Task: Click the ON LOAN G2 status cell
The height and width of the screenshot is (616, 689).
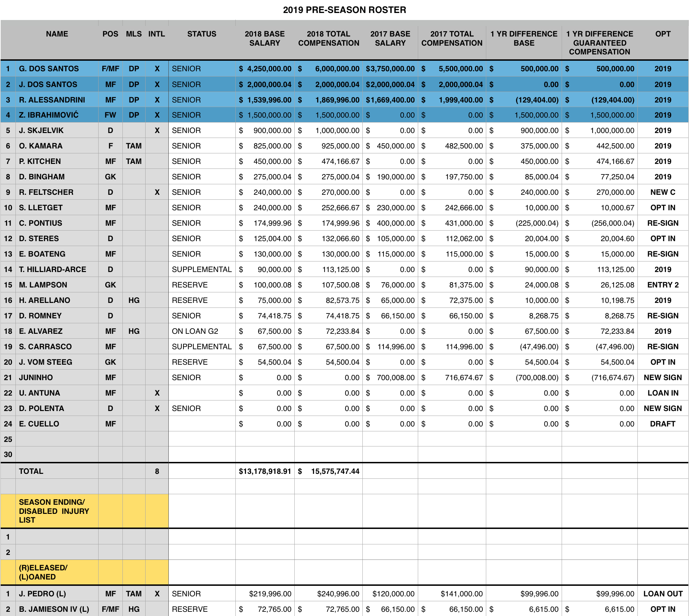Action: [x=202, y=331]
